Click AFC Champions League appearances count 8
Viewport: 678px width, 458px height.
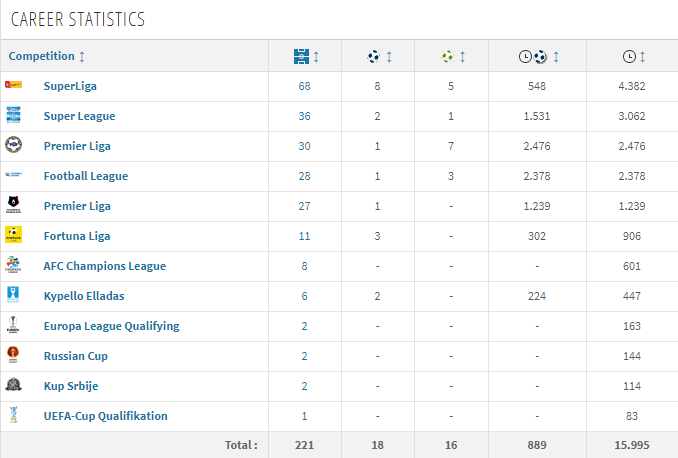[x=304, y=266]
